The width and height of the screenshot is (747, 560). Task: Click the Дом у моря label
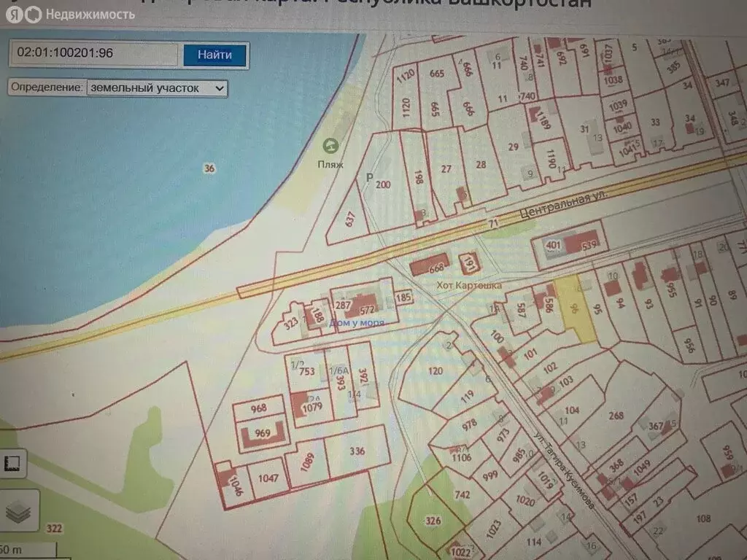tap(356, 323)
